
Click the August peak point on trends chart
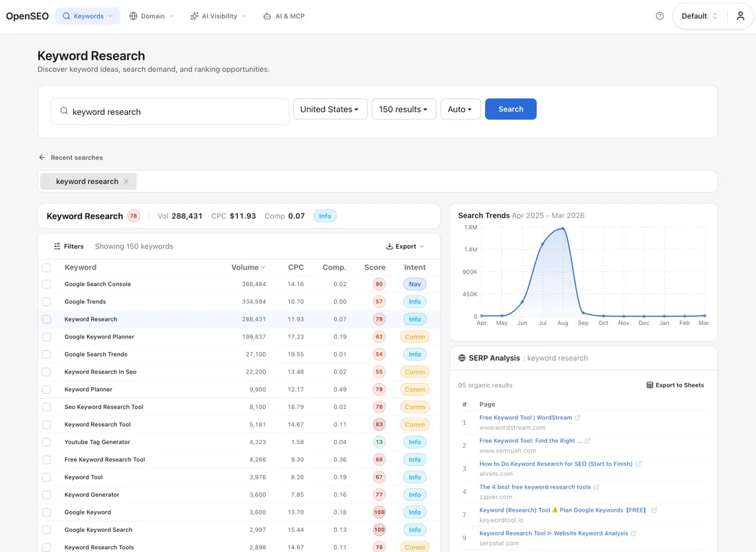pos(563,229)
